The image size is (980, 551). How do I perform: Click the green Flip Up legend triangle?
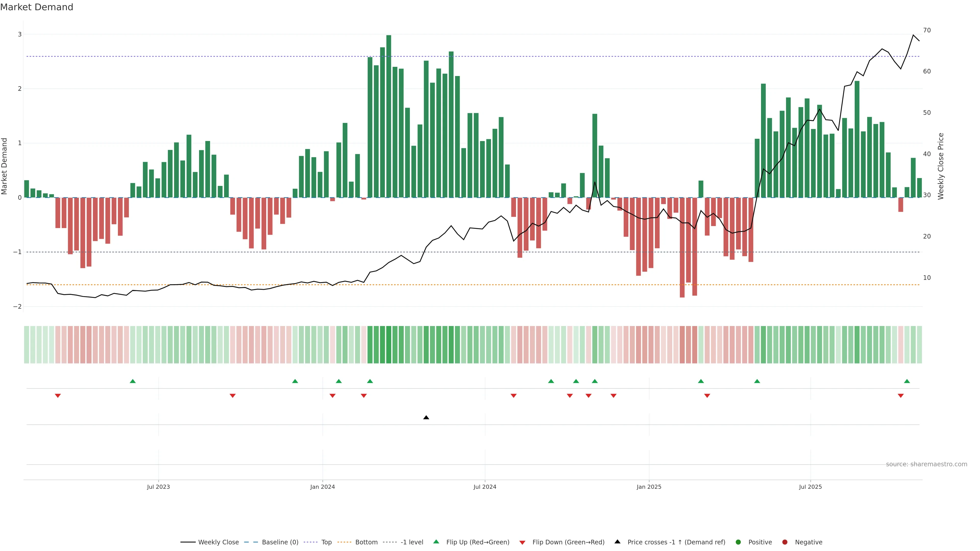[x=436, y=542]
